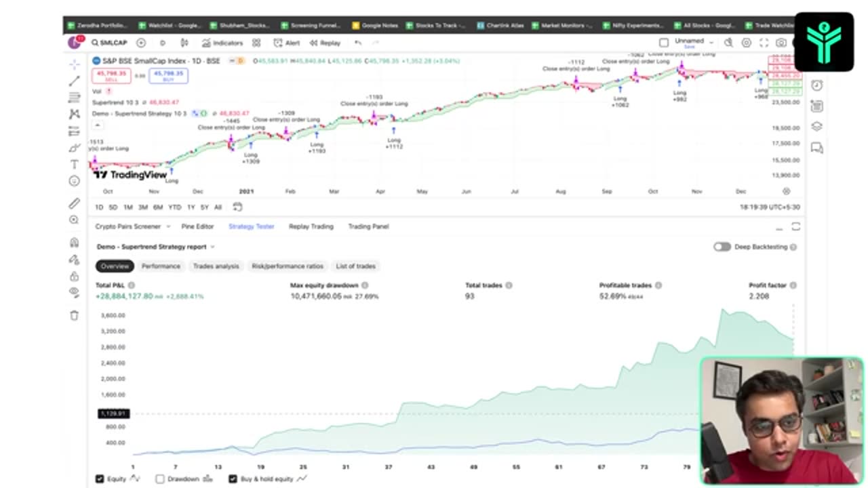Select the crosshair cursor tool
Viewport: 868px width, 488px height.
tap(74, 64)
